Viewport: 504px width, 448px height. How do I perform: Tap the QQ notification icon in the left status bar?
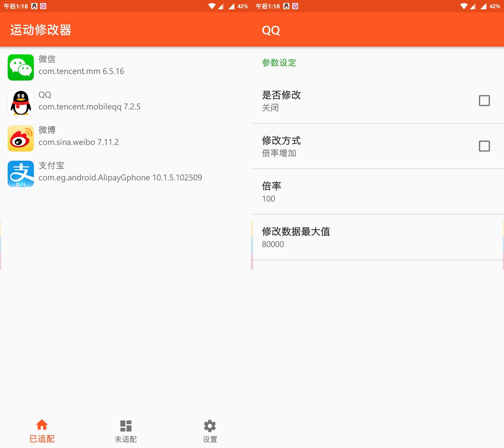(x=34, y=6)
